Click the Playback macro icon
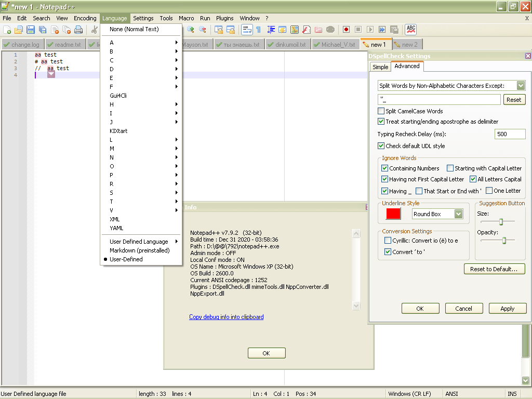 click(x=370, y=30)
